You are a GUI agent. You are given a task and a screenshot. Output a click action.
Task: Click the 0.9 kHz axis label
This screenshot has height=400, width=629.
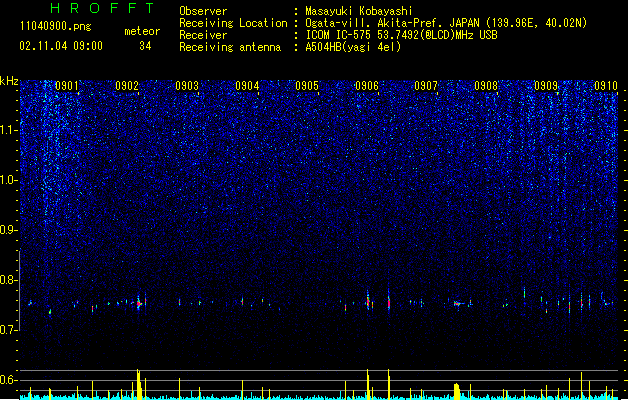tap(9, 230)
